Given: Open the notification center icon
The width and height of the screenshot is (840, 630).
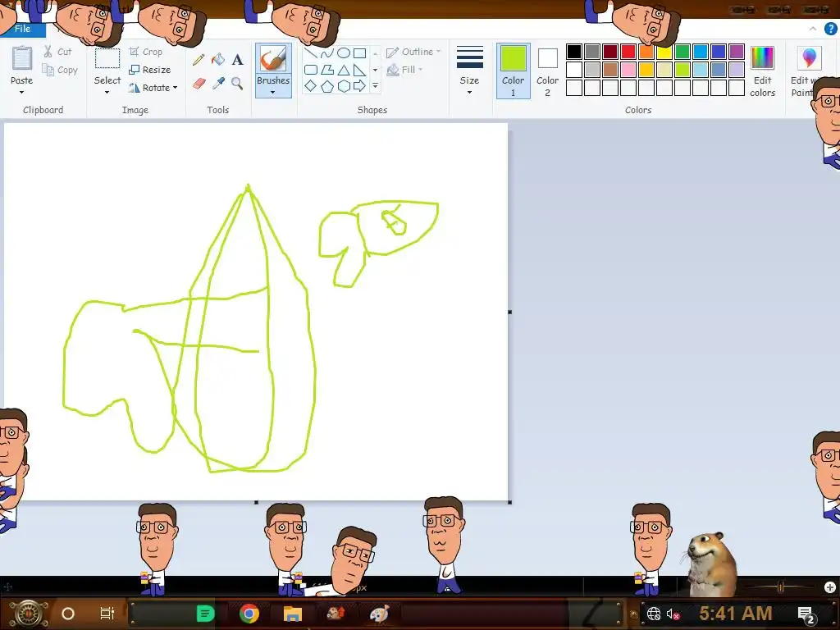Looking at the screenshot, I should click(x=806, y=614).
